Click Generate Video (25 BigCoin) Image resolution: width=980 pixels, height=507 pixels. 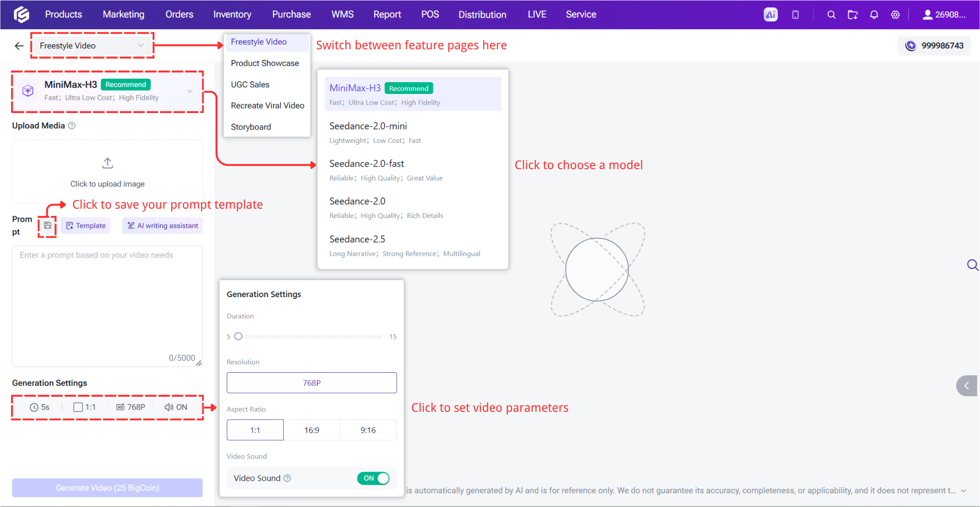107,488
